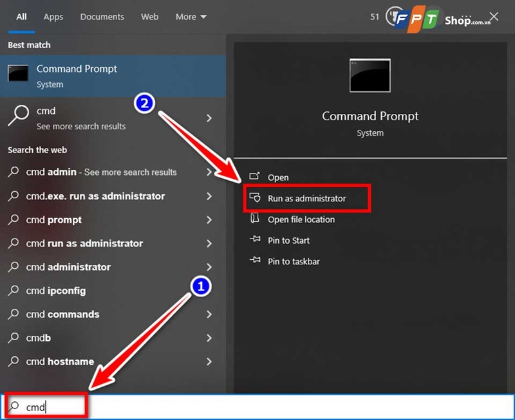Click search icon next to cmdb
Screen dimensions: 515x420
(13, 338)
